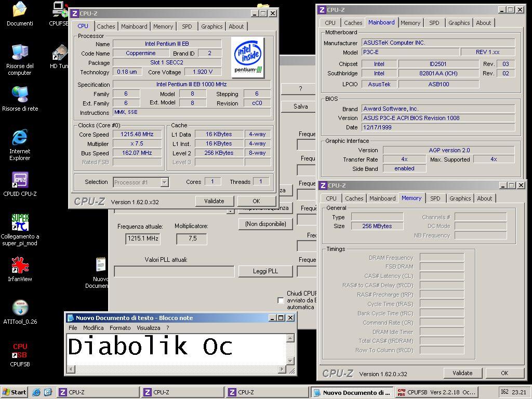Click the CPU-Z title bar icon of the Memory window

pos(323,185)
